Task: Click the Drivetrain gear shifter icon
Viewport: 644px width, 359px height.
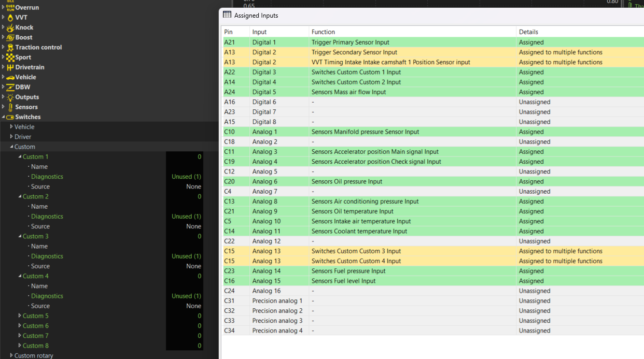Action: [x=10, y=67]
